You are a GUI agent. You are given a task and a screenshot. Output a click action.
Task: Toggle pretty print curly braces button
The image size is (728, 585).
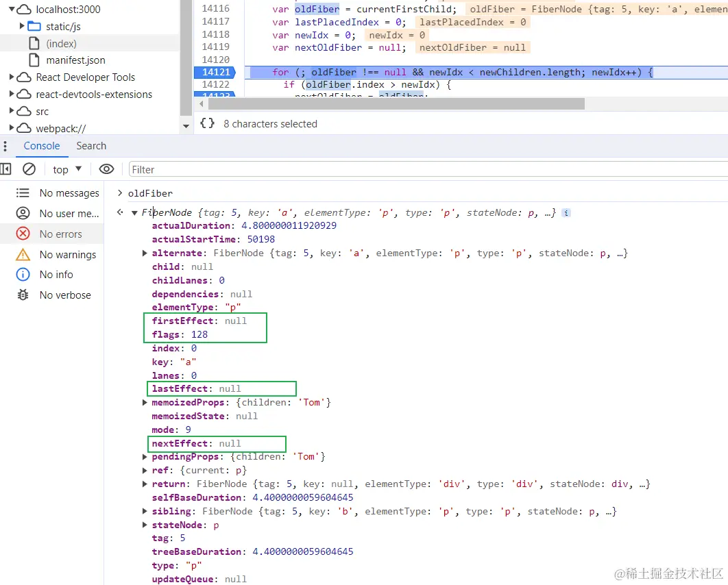click(207, 123)
